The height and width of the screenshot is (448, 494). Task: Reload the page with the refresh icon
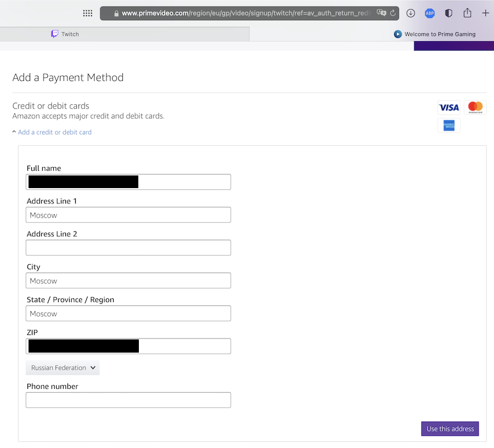tap(393, 13)
